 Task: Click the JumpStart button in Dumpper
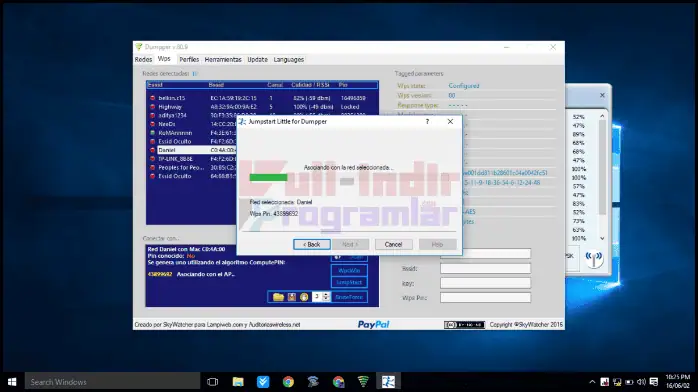pyautogui.click(x=349, y=282)
